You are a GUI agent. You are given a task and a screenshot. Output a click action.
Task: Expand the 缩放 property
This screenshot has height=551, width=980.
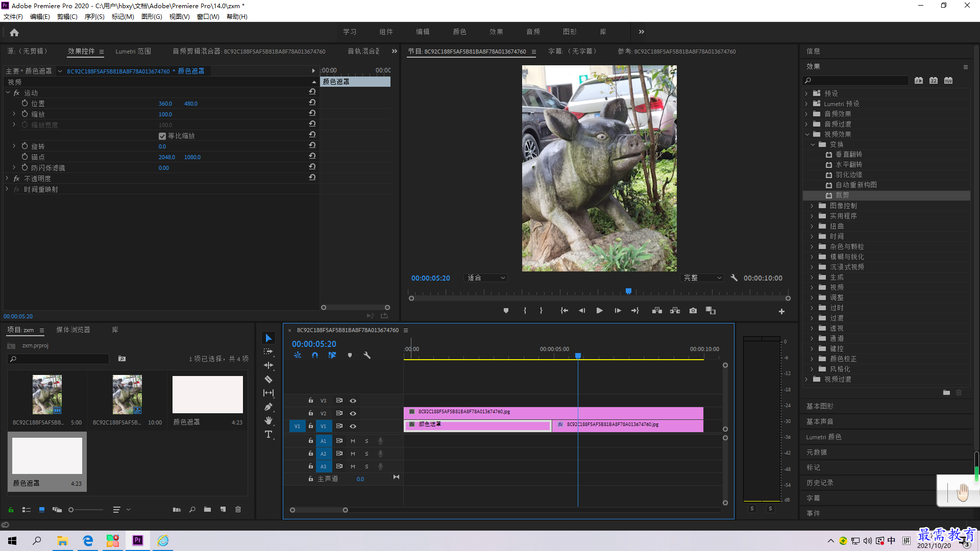(14, 114)
